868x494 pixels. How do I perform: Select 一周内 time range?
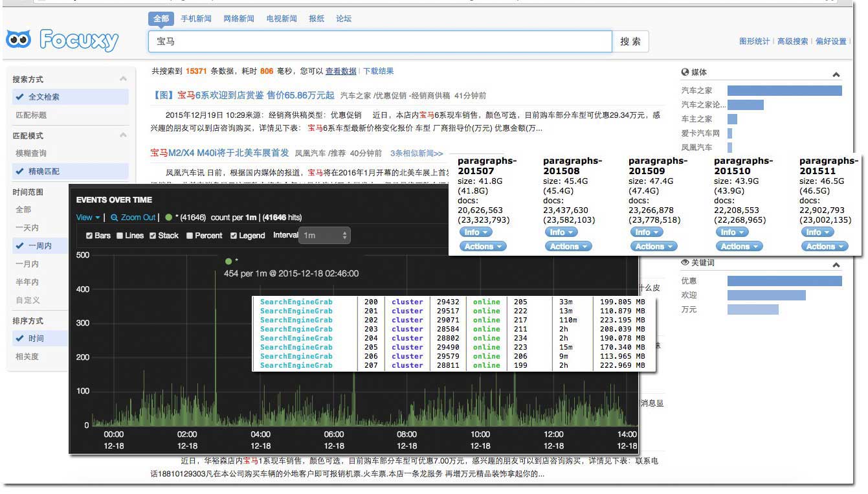pos(40,246)
